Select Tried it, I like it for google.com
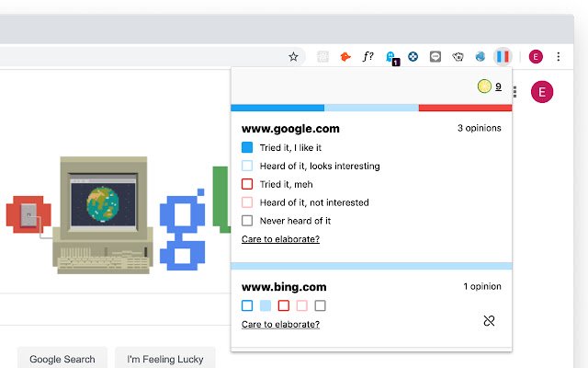Image resolution: width=588 pixels, height=368 pixels. point(247,147)
